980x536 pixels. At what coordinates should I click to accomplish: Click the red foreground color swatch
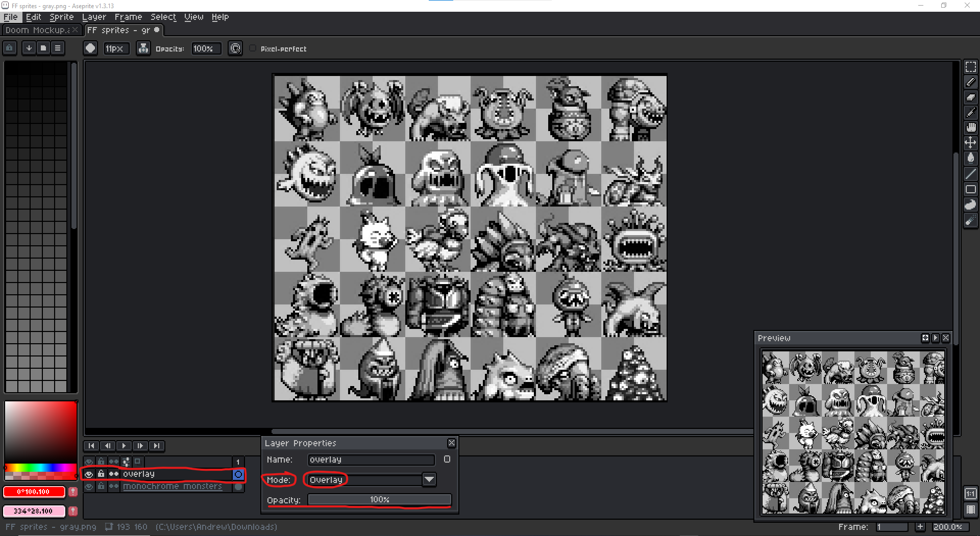pos(34,492)
